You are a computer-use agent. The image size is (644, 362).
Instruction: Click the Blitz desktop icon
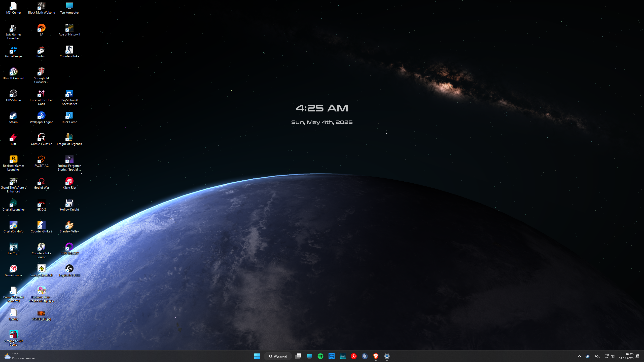pyautogui.click(x=14, y=139)
